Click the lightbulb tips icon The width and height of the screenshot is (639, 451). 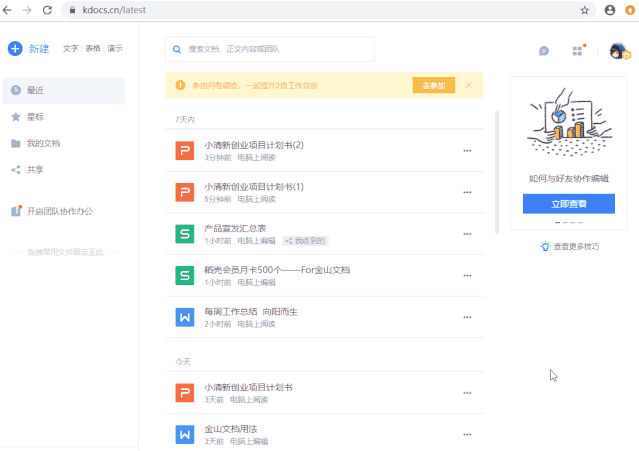(x=545, y=246)
